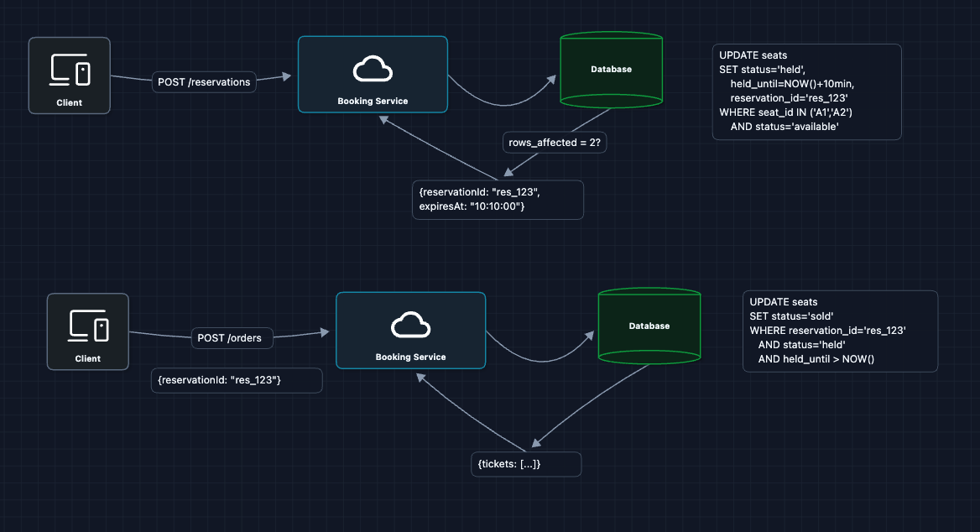
Task: Click the cloud icon in the POST /orders Booking Service
Action: click(x=410, y=325)
